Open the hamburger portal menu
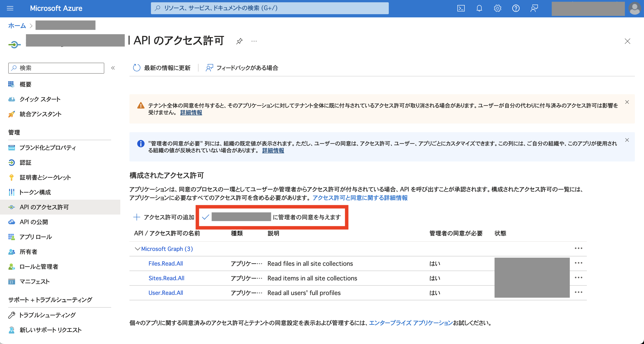644x344 pixels. (10, 8)
